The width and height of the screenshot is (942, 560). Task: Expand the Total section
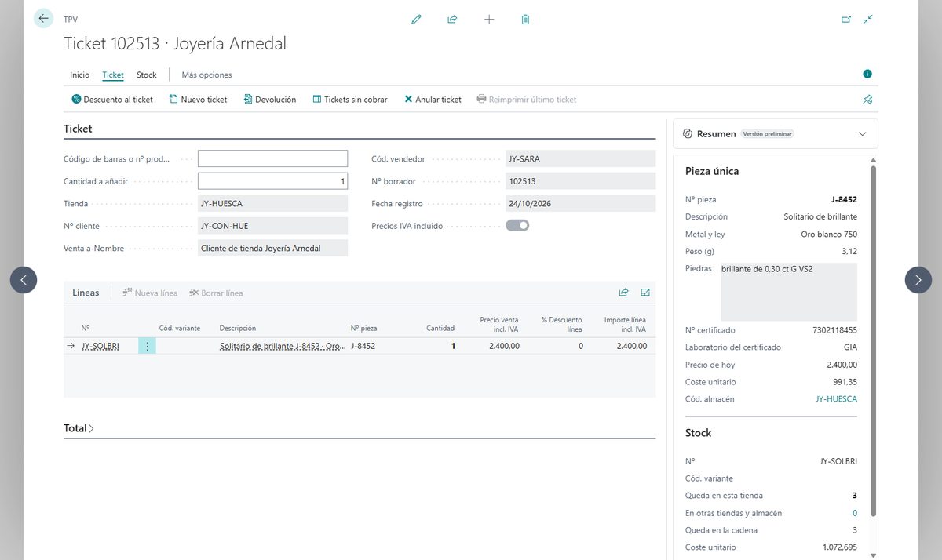coord(78,428)
